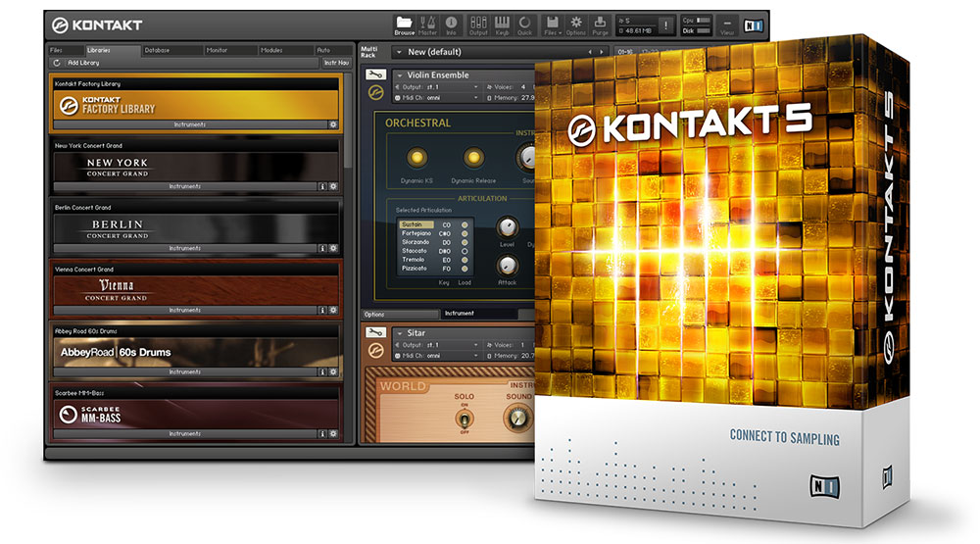Viewport: 980px width, 544px height.
Task: Select the Instrument tab below Violin Ensemble
Action: click(x=480, y=314)
